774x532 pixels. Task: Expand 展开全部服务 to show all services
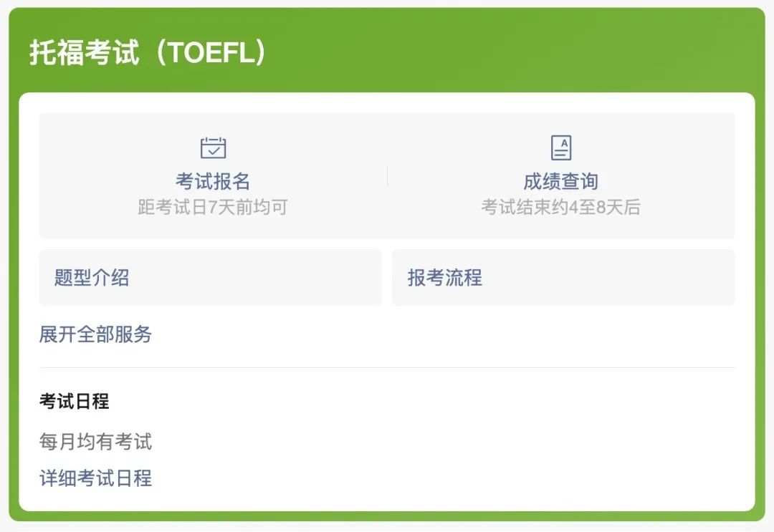[x=95, y=334]
